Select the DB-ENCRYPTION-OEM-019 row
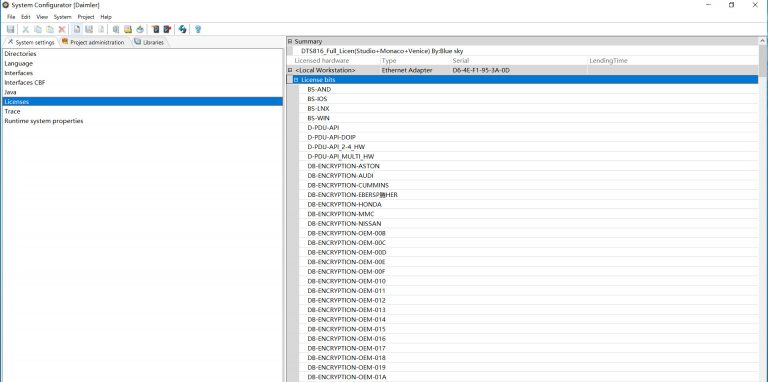 coord(528,367)
